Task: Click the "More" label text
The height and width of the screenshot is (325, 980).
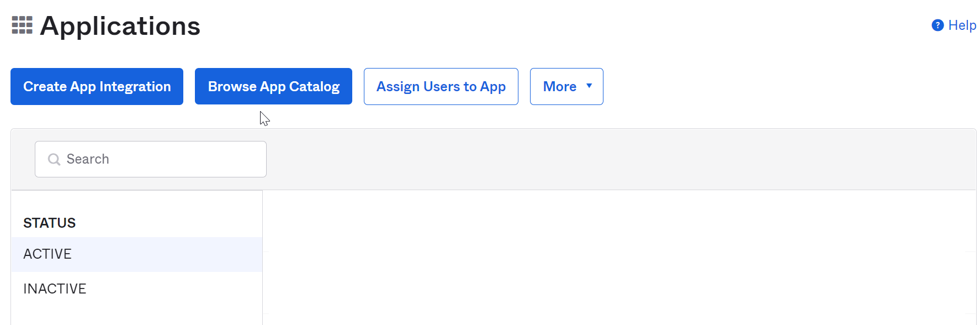Action: [x=559, y=87]
